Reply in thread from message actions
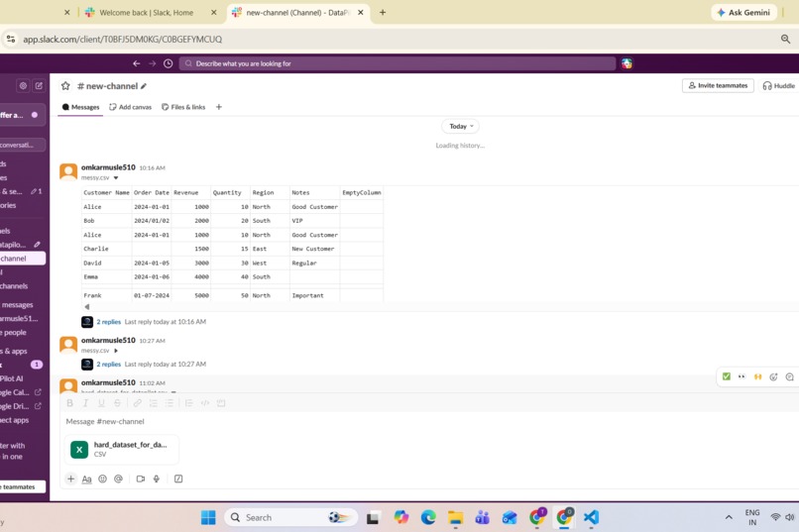Screen dimensions: 799x532 coord(789,376)
